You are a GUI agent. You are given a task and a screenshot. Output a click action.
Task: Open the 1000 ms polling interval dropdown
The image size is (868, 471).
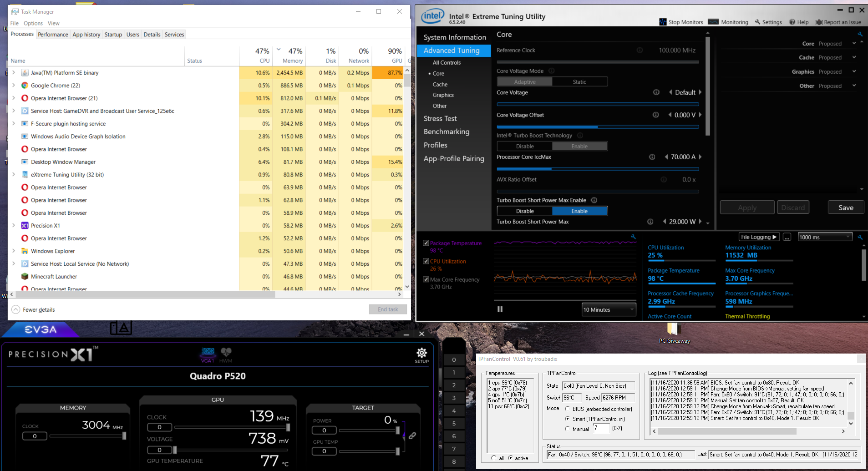[x=825, y=237]
